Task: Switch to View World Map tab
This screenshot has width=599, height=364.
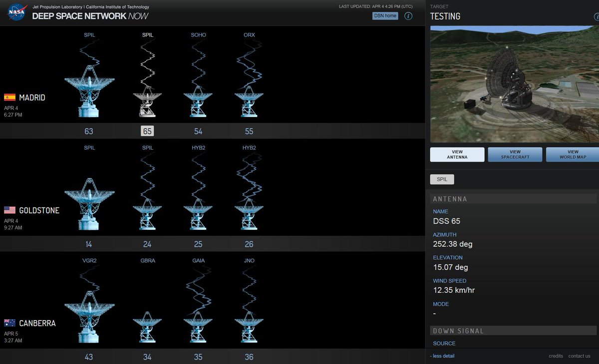Action: point(573,155)
